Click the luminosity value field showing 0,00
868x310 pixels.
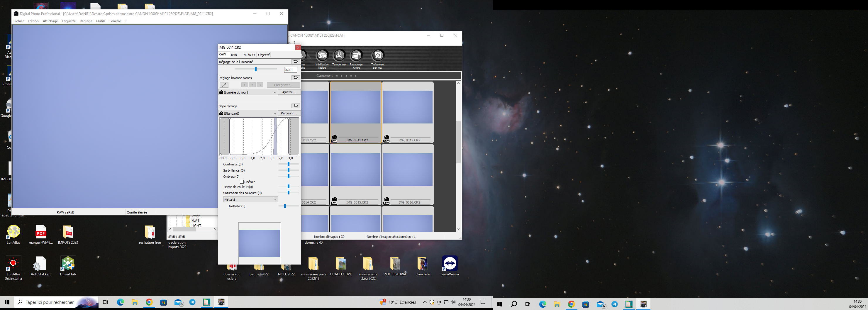[290, 70]
